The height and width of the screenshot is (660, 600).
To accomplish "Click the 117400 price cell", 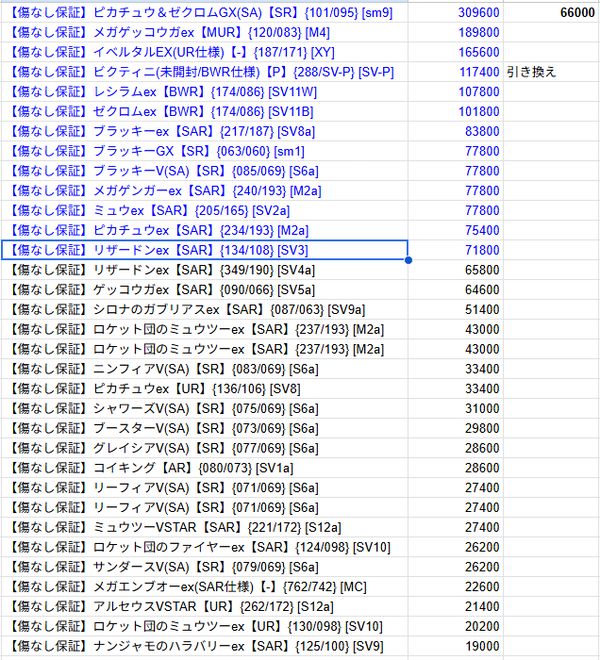I will (x=456, y=72).
